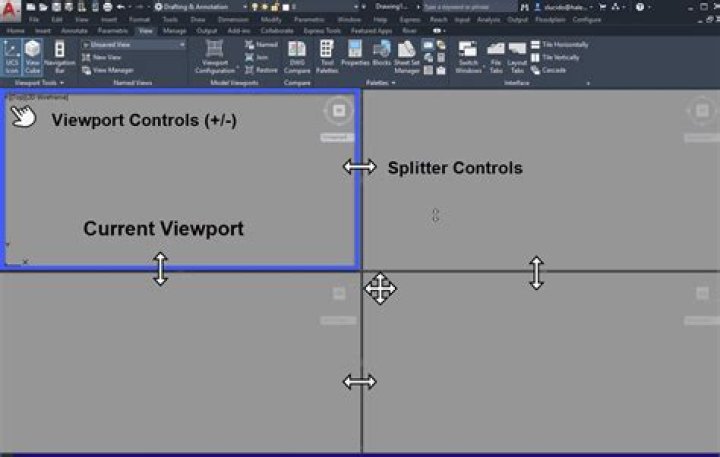
Task: Switch to the Home ribbon tab
Action: tap(15, 31)
